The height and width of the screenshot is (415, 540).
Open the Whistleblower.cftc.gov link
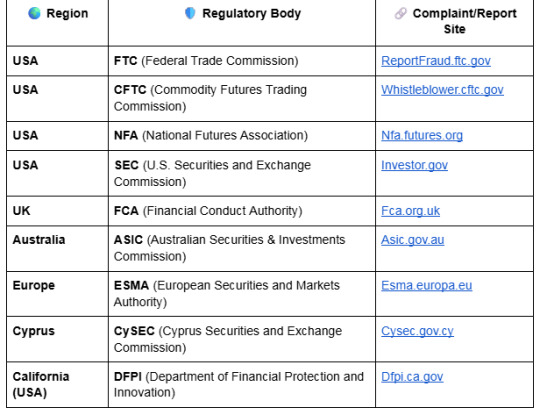point(442,90)
